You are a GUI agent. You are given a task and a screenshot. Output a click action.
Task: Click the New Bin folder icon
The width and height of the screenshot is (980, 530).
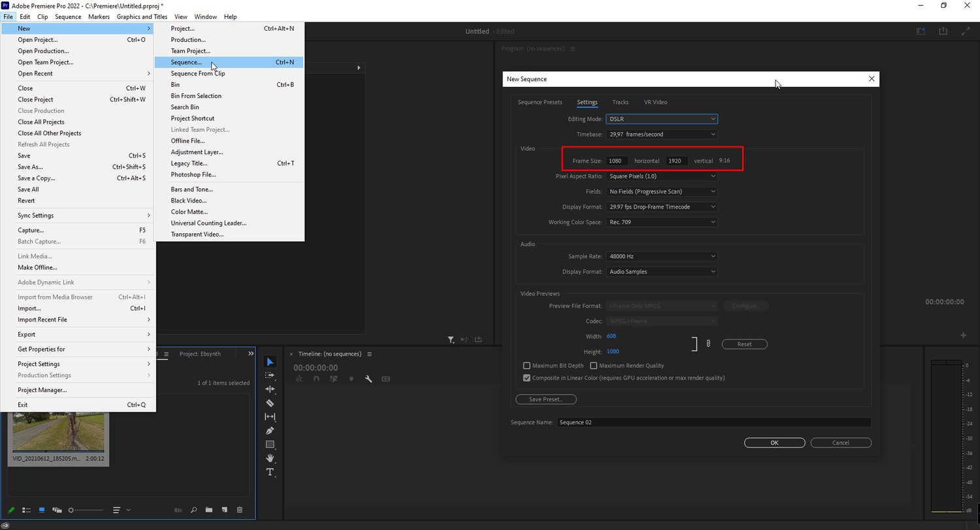click(208, 510)
